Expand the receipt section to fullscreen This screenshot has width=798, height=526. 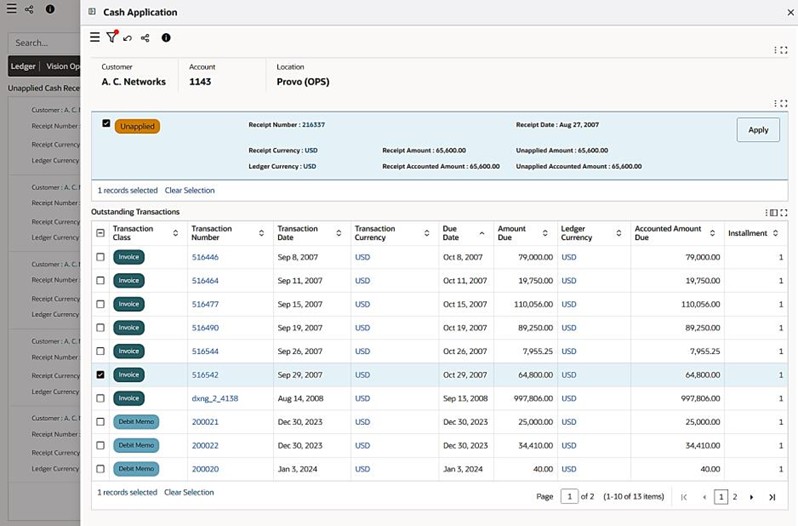pyautogui.click(x=784, y=103)
